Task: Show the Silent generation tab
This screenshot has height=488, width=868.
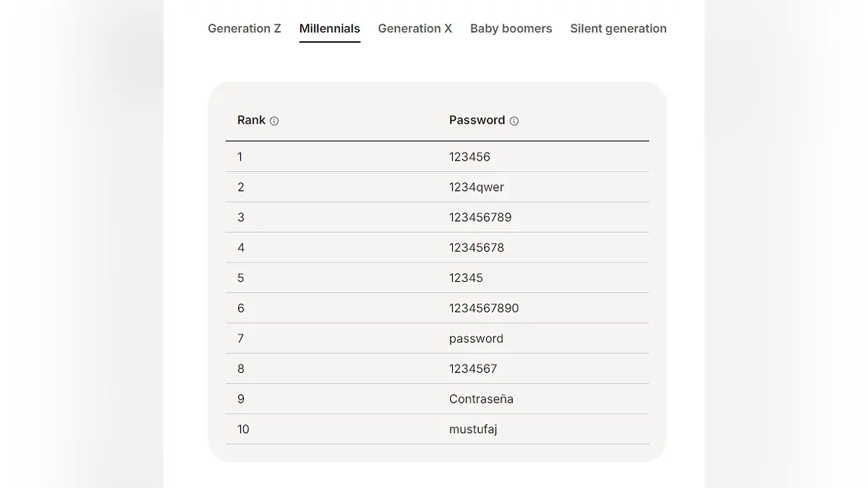Action: 618,29
